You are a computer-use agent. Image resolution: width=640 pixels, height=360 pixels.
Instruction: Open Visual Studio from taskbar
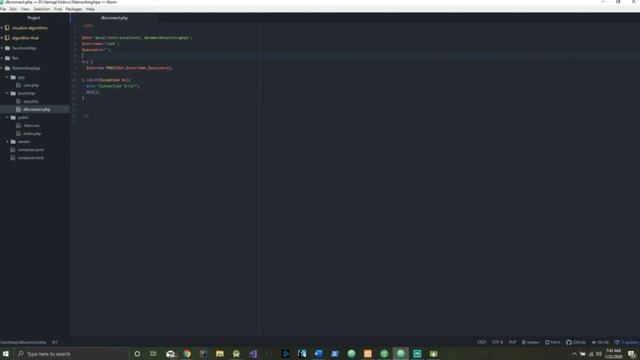click(x=253, y=353)
